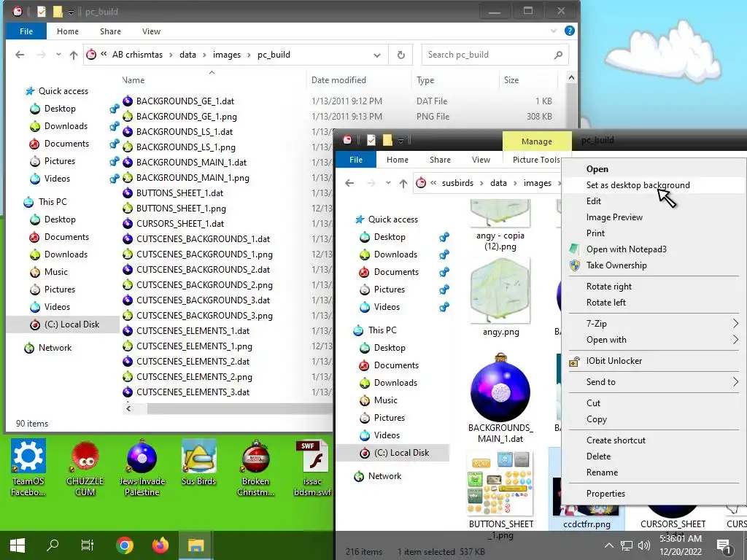Open View tab in front window
This screenshot has height=560, width=747.
[481, 160]
